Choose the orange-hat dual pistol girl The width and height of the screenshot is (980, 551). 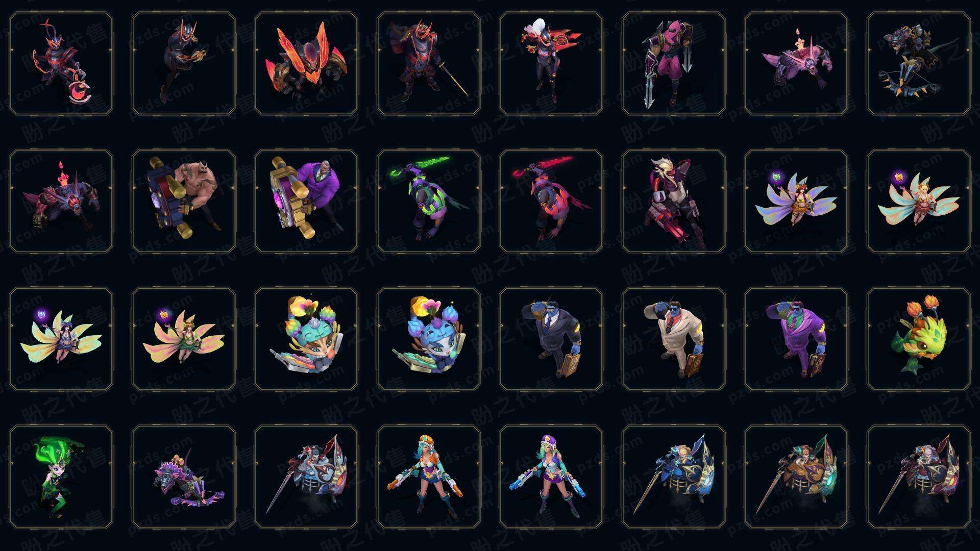pos(429,477)
